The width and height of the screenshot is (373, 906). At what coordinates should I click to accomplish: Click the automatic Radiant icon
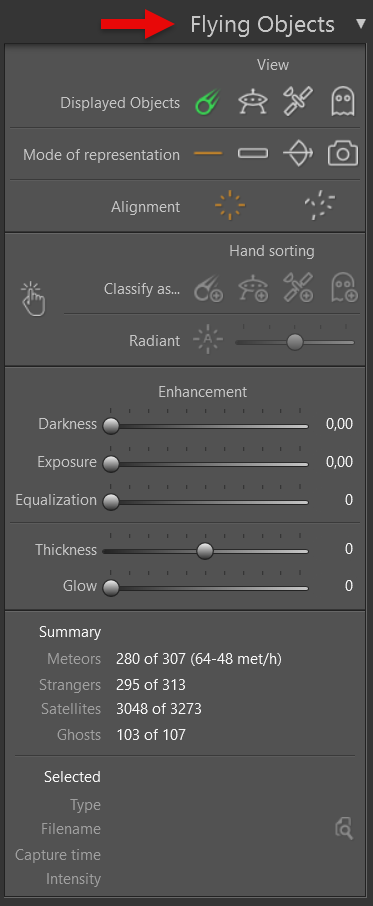[x=208, y=340]
